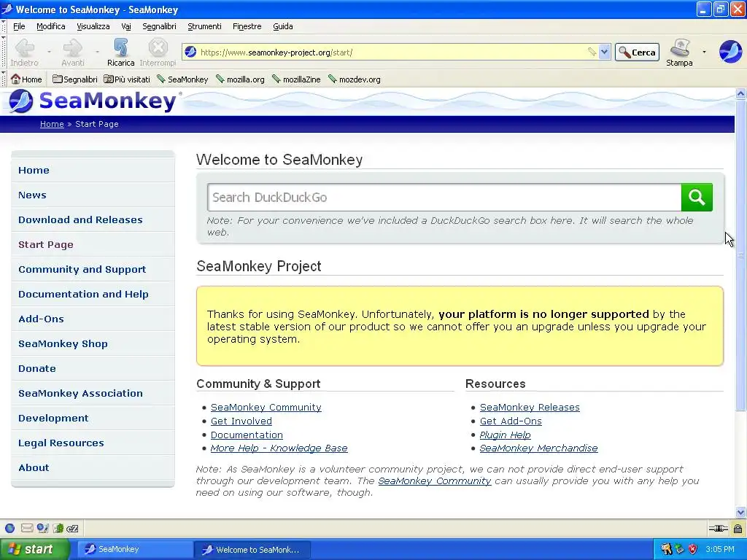Viewport: 747px width, 560px height.
Task: Open the News sidebar link
Action: [x=32, y=195]
